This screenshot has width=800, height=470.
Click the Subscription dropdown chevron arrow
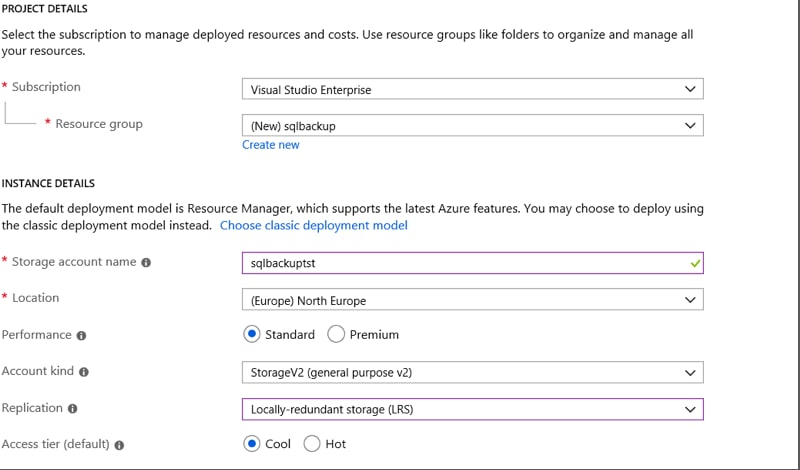pyautogui.click(x=688, y=89)
